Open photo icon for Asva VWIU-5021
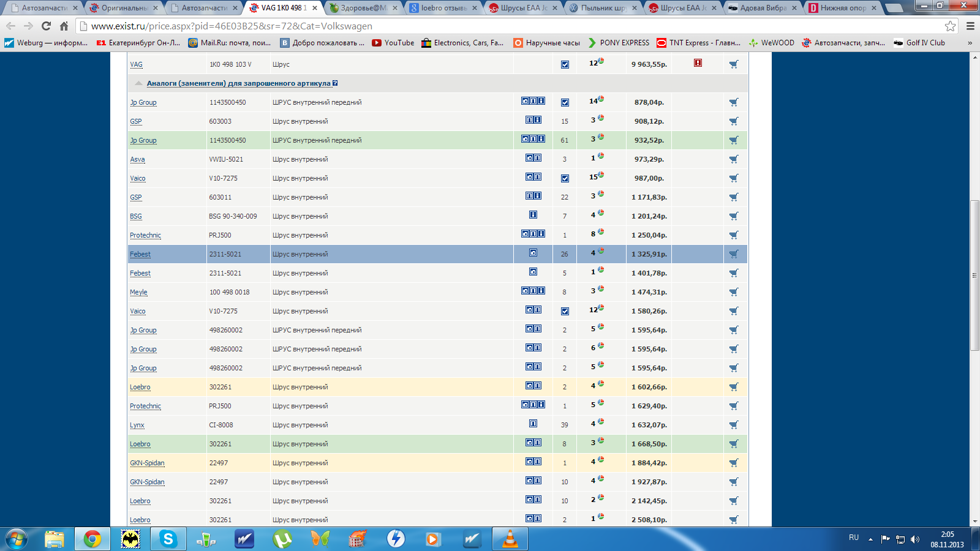This screenshot has width=980, height=551. tap(529, 158)
